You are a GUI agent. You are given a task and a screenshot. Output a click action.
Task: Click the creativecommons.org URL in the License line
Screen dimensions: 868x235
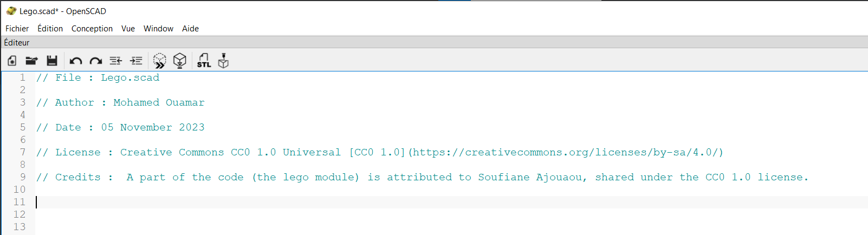565,152
